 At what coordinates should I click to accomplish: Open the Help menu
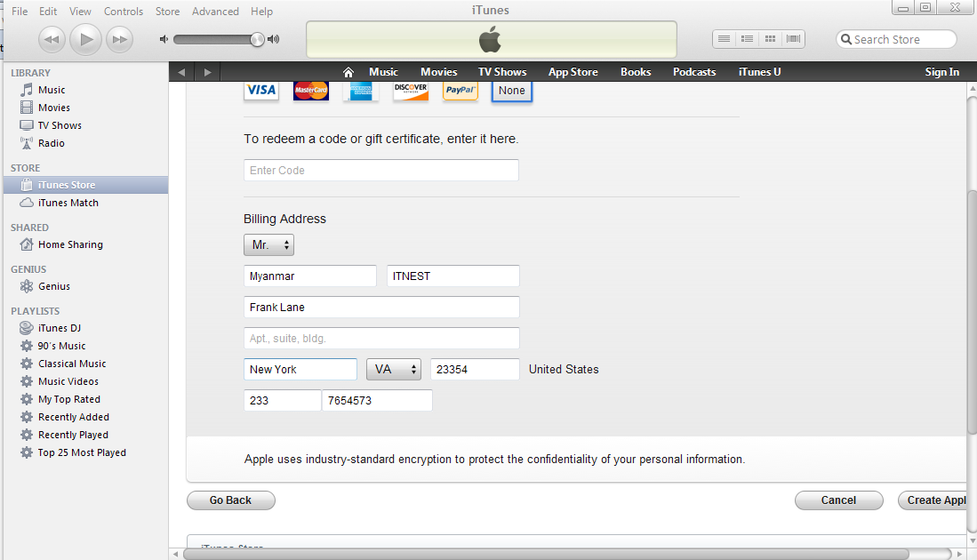[261, 12]
